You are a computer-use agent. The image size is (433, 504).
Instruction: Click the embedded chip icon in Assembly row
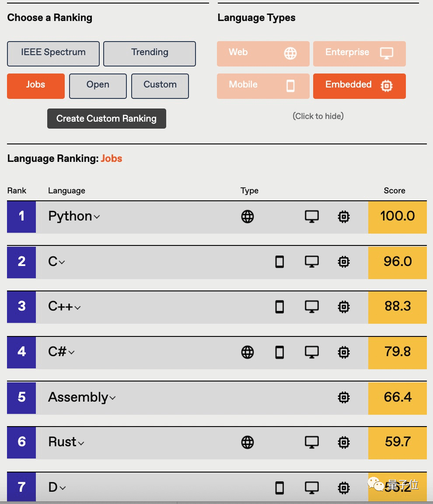coord(344,398)
